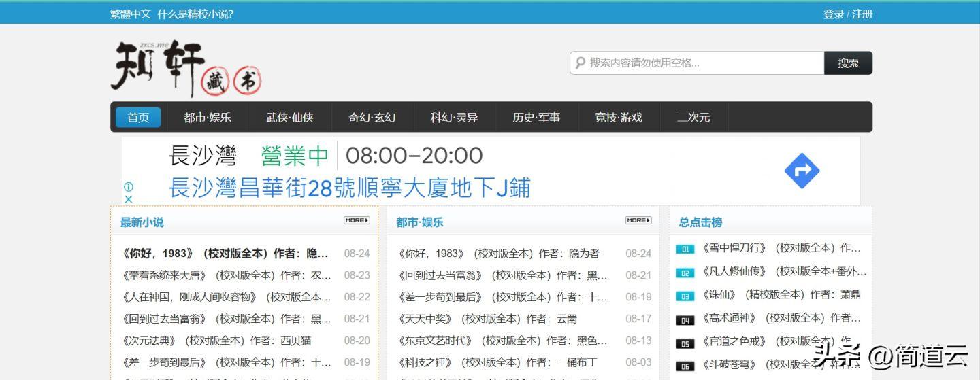This screenshot has width=980, height=380.
Task: Close the ad with the X icon
Action: coord(128,199)
